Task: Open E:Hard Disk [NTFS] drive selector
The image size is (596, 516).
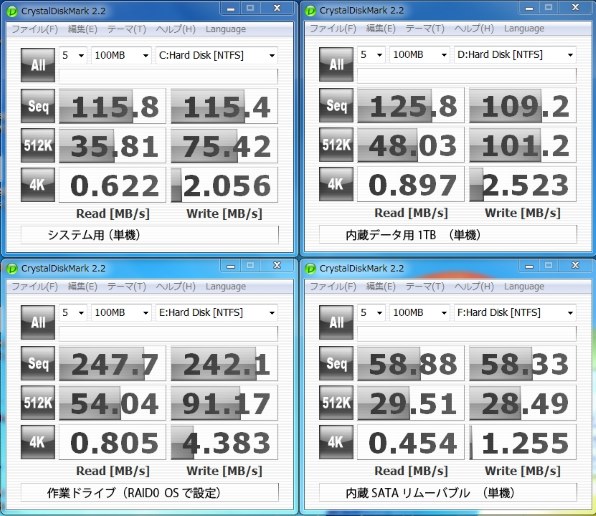Action: coord(216,313)
